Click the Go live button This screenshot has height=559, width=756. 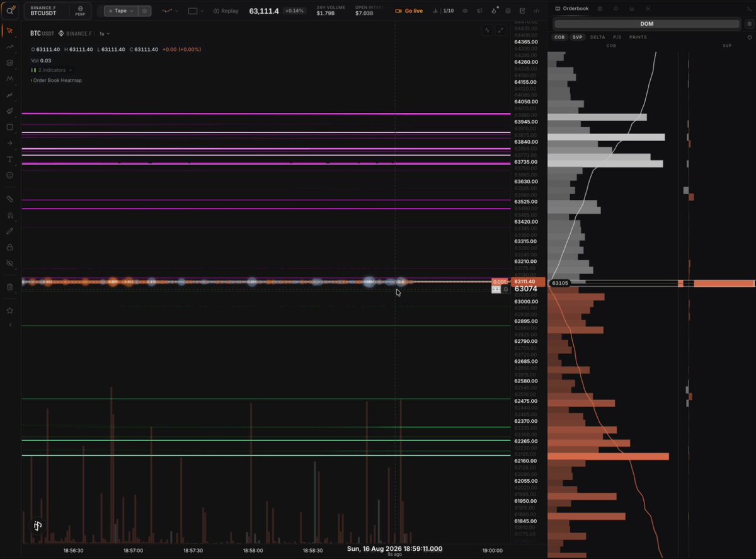pyautogui.click(x=409, y=11)
